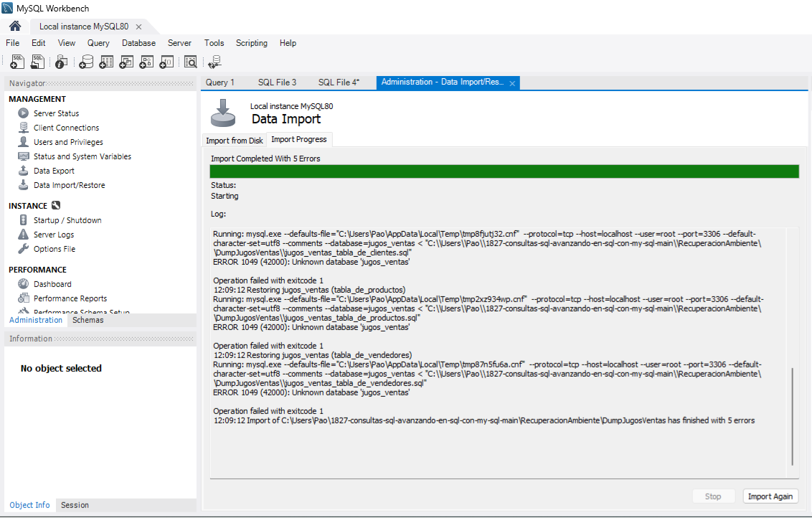Click the large Data Import disk icon
The width and height of the screenshot is (812, 518).
click(x=223, y=113)
